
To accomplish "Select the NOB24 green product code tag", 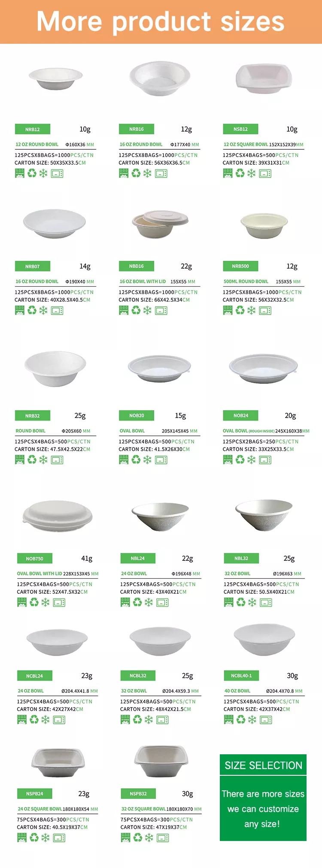I will tap(241, 415).
